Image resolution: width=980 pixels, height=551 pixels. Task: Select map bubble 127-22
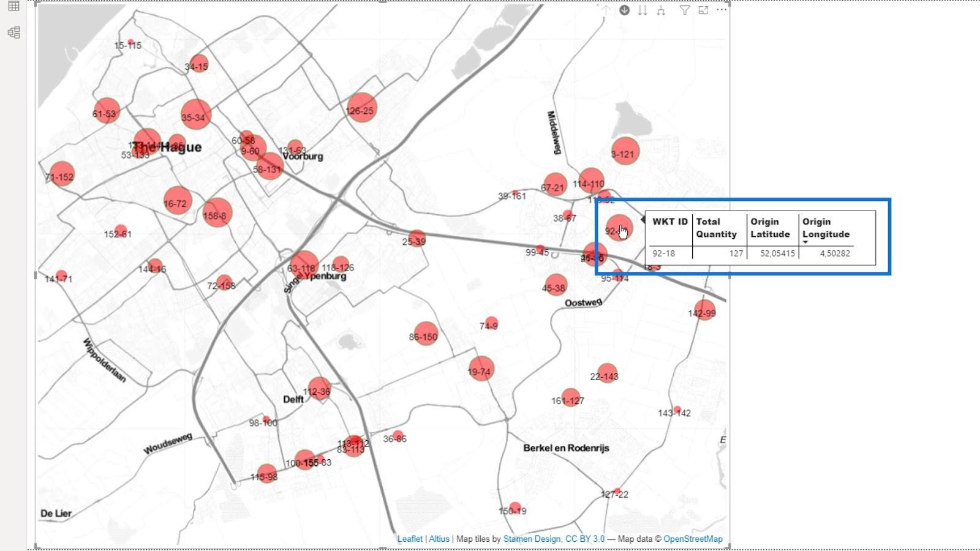click(x=617, y=492)
